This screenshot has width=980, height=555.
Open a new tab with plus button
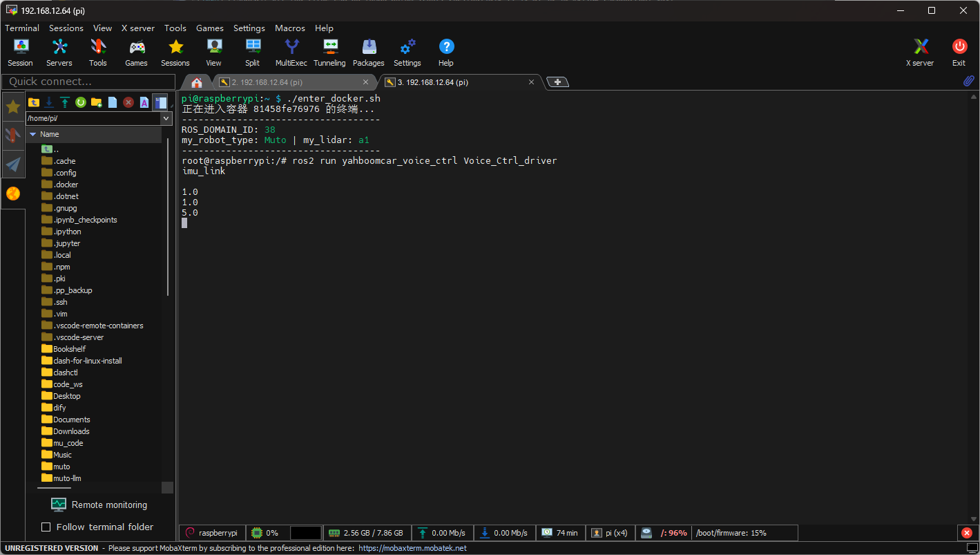[558, 82]
